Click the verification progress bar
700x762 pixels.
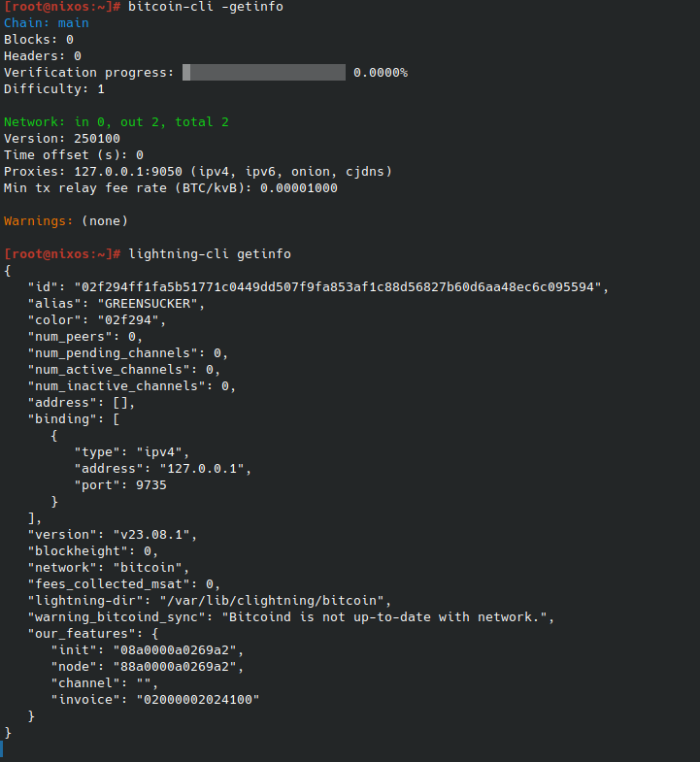click(264, 73)
